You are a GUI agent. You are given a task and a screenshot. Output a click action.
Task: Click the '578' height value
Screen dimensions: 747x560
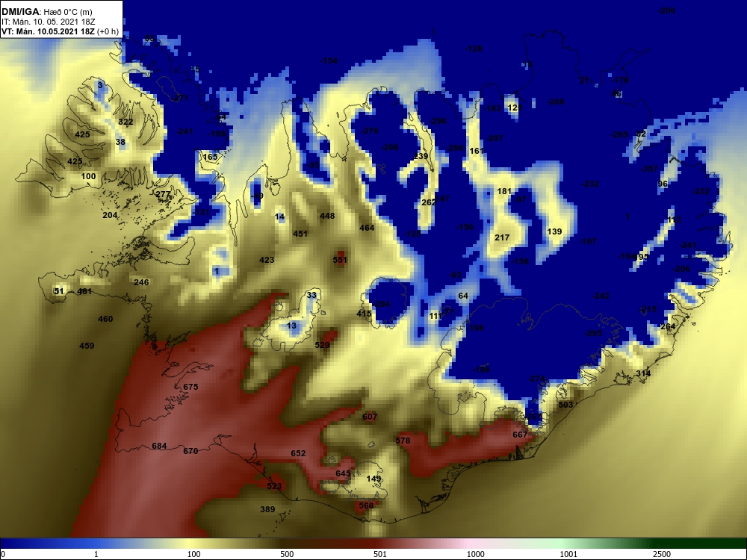tap(403, 441)
